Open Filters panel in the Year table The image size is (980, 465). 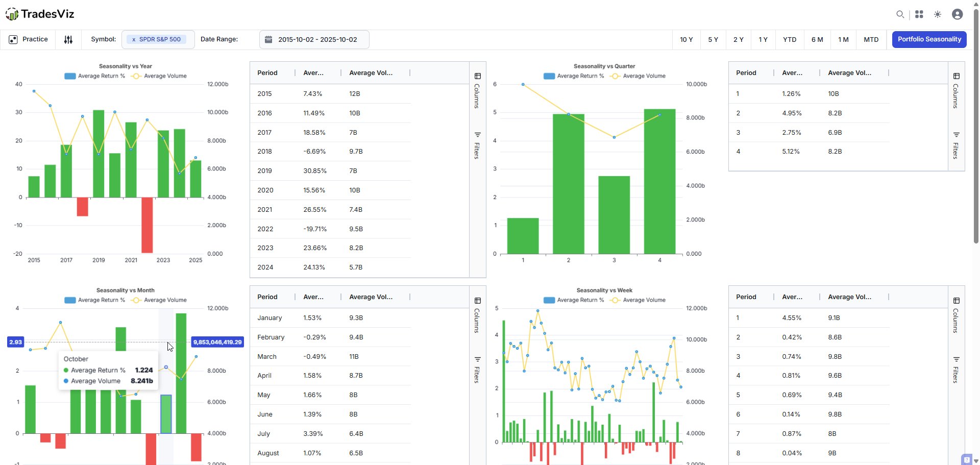click(x=477, y=145)
